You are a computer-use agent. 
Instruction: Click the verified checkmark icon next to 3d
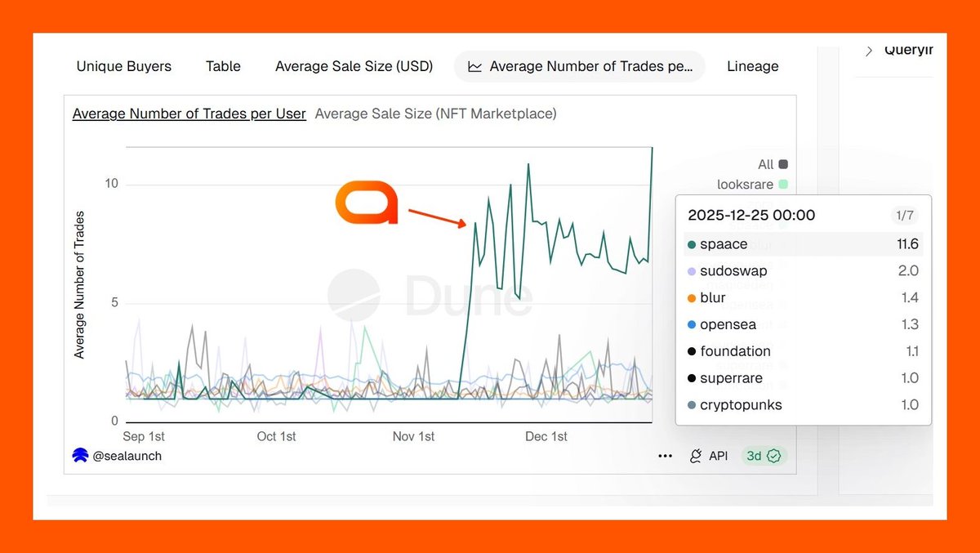click(x=775, y=456)
